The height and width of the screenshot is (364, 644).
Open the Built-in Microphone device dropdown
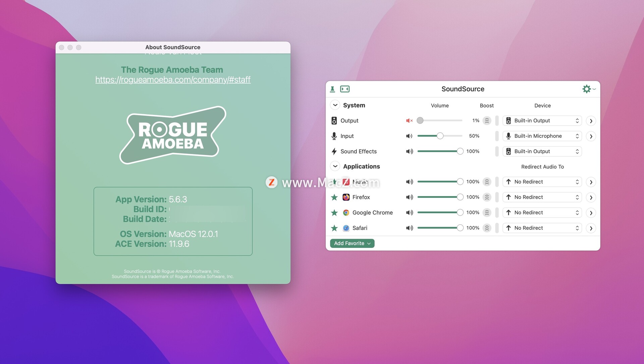click(542, 136)
